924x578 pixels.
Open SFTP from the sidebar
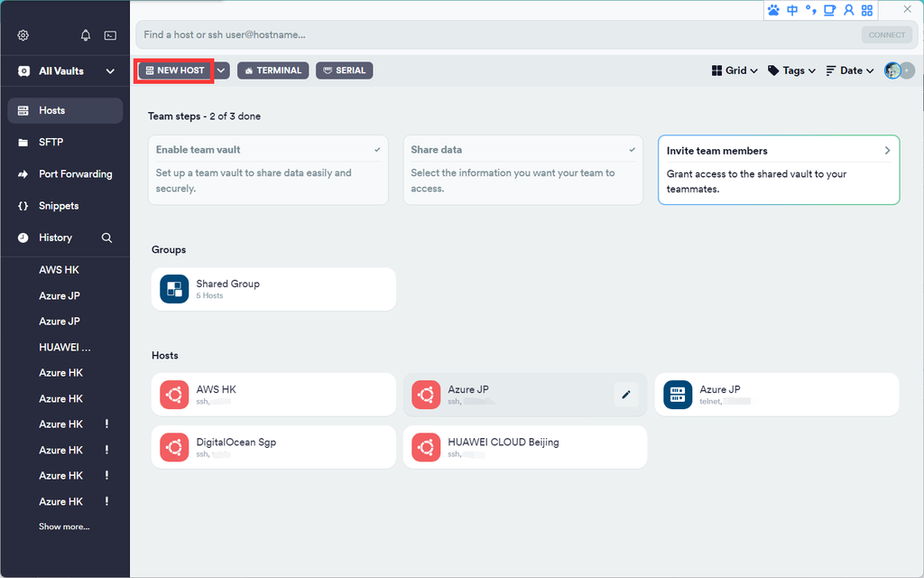coord(65,143)
